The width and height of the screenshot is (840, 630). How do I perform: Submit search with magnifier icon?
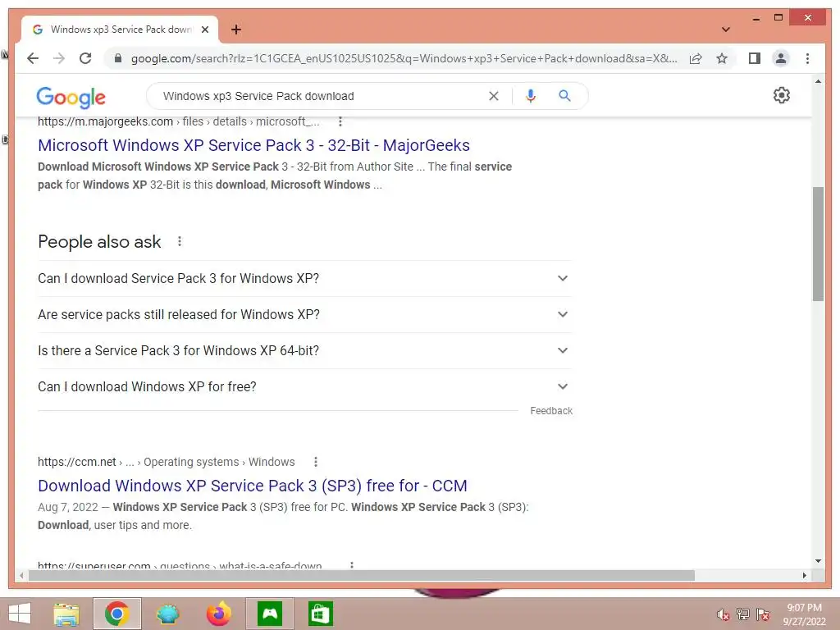pyautogui.click(x=564, y=96)
